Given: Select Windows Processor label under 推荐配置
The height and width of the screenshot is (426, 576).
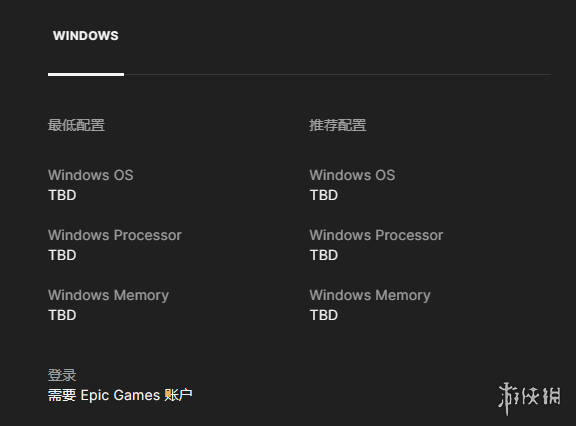Looking at the screenshot, I should click(x=377, y=235).
